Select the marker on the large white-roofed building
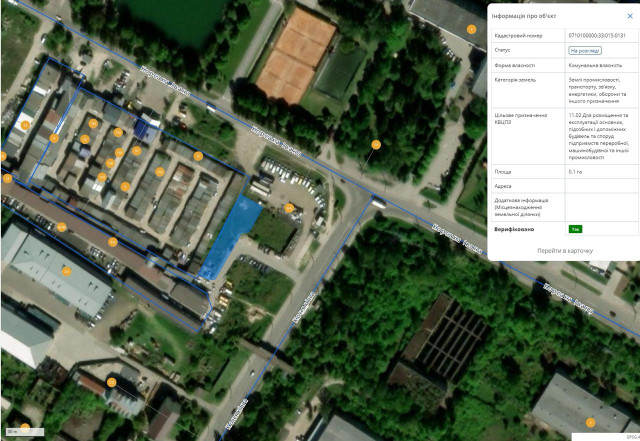Image resolution: width=640 pixels, height=441 pixels. 67,271
